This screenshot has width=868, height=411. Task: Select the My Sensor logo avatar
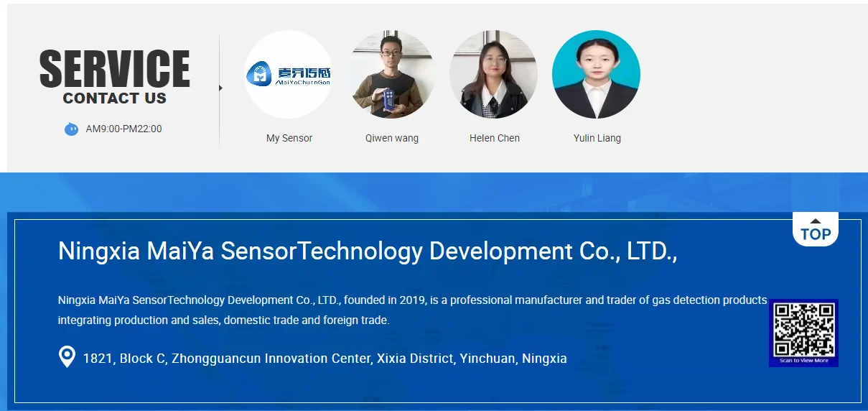coord(289,74)
